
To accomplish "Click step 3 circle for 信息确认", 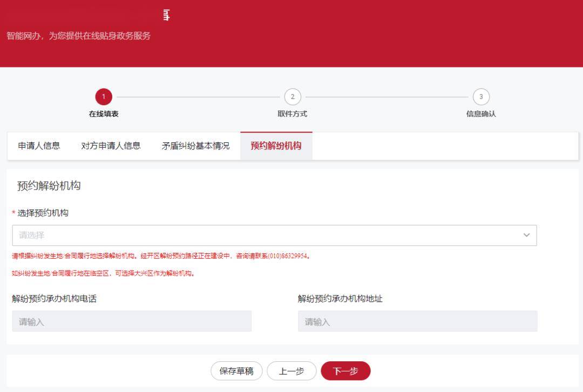I will pyautogui.click(x=481, y=97).
